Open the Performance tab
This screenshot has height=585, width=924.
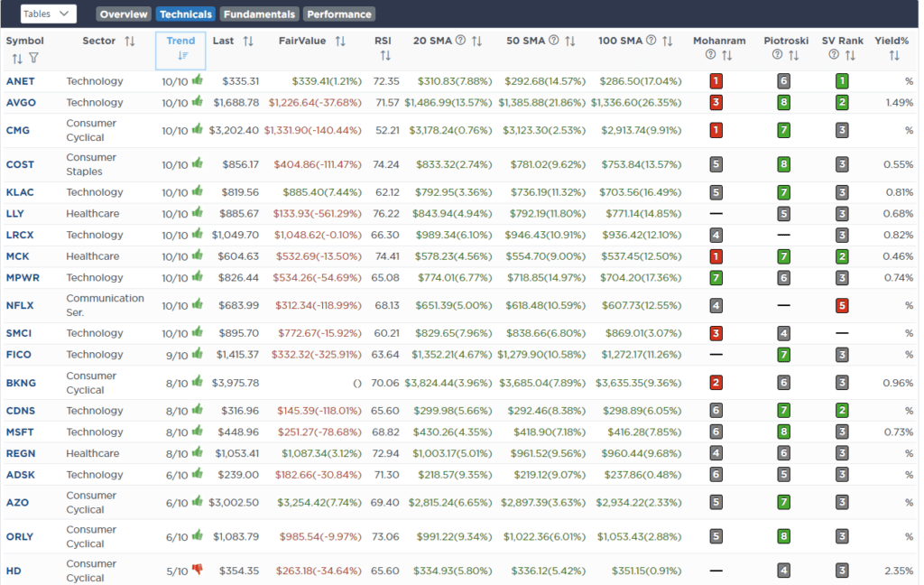coord(338,14)
